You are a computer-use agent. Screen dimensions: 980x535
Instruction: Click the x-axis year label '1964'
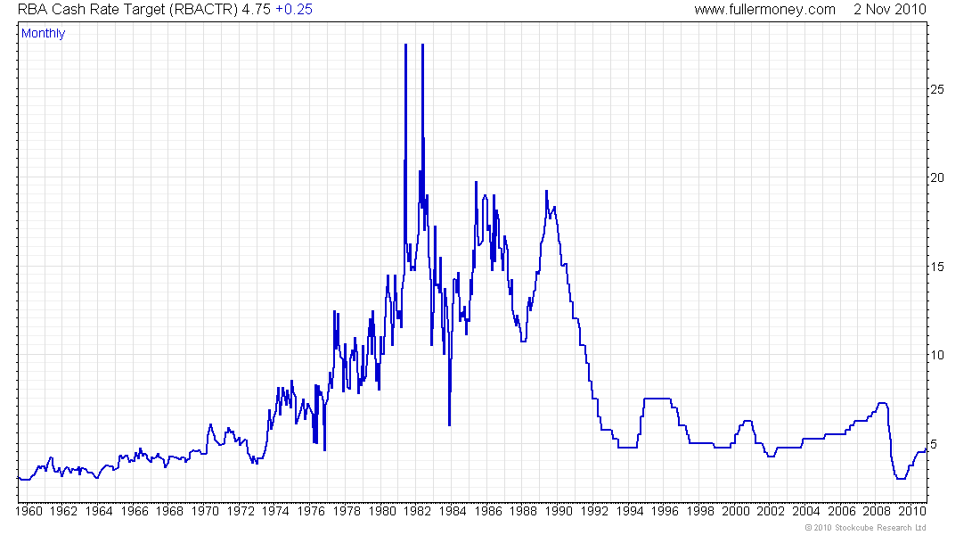click(99, 511)
